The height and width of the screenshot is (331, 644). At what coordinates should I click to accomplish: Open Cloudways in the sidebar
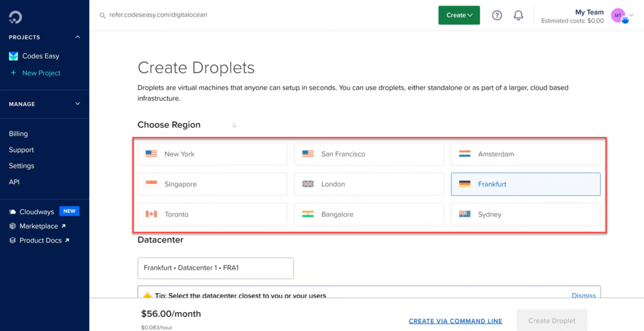pyautogui.click(x=36, y=212)
